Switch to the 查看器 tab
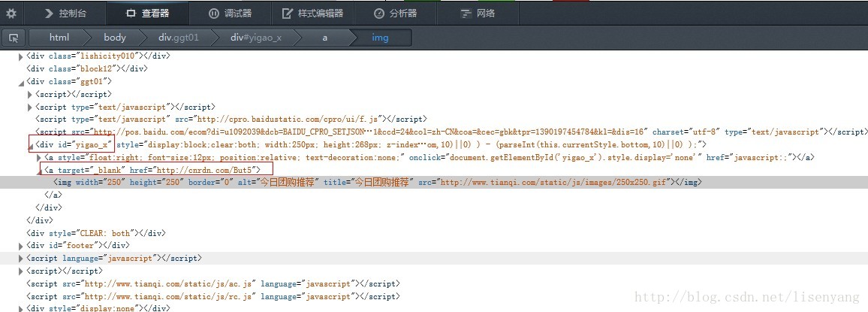Image resolution: width=868 pixels, height=312 pixels. coord(147,13)
